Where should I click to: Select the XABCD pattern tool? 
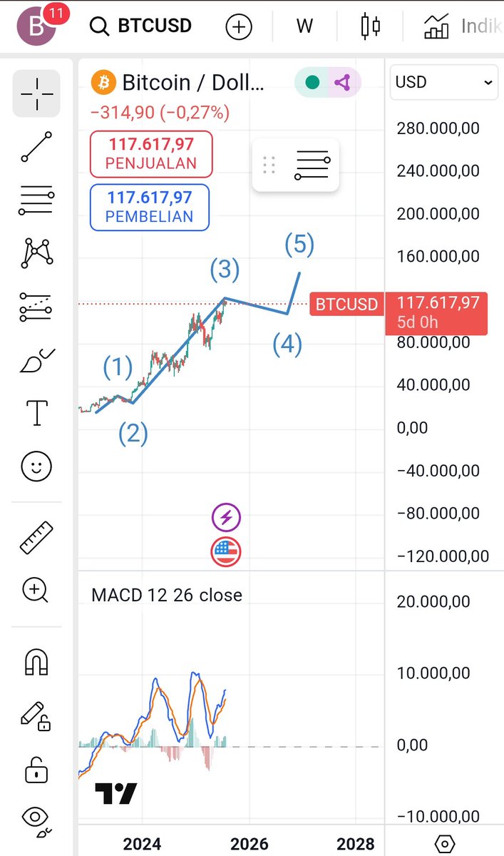point(36,253)
